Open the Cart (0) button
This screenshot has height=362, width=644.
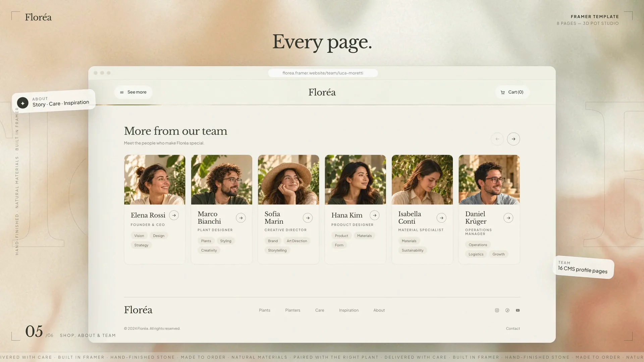click(x=512, y=92)
